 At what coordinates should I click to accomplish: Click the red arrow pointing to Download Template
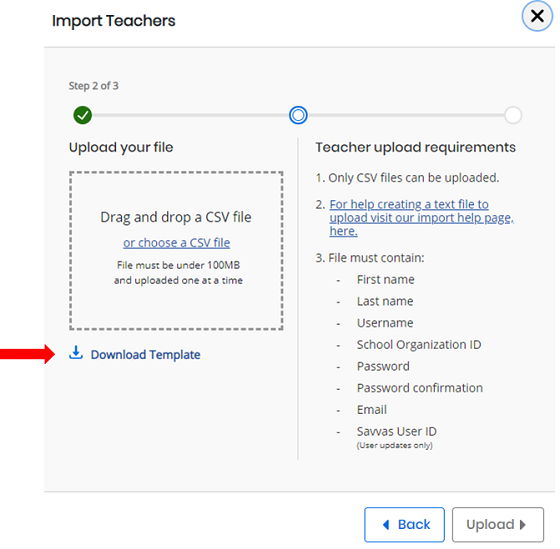pyautogui.click(x=28, y=354)
